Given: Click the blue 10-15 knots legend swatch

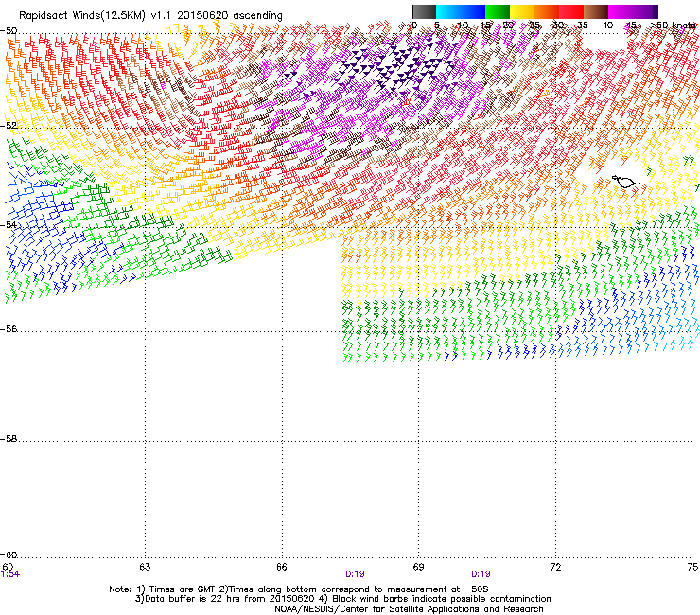Looking at the screenshot, I should (x=473, y=11).
